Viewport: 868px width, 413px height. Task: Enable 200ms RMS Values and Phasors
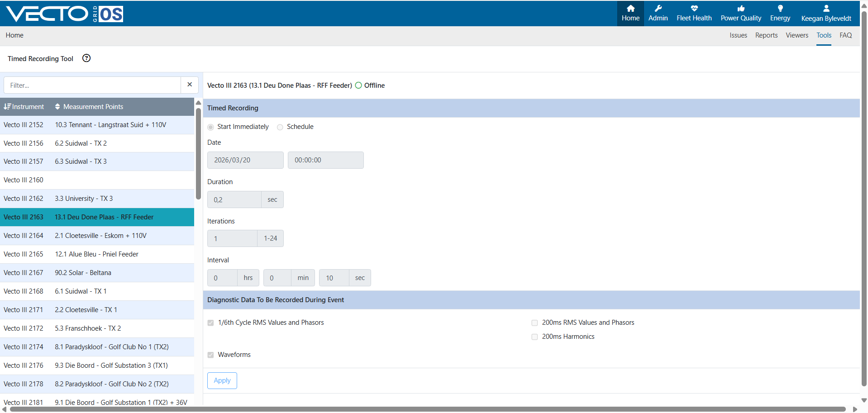coord(534,323)
